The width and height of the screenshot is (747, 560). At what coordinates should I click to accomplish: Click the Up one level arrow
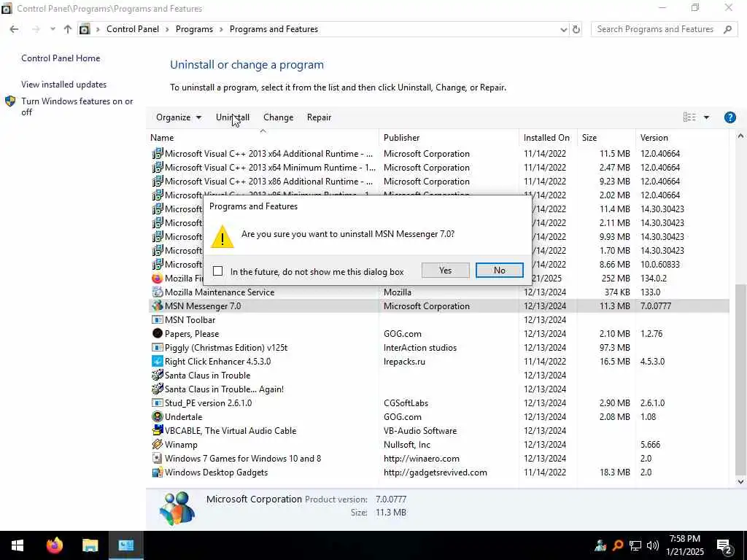68,29
